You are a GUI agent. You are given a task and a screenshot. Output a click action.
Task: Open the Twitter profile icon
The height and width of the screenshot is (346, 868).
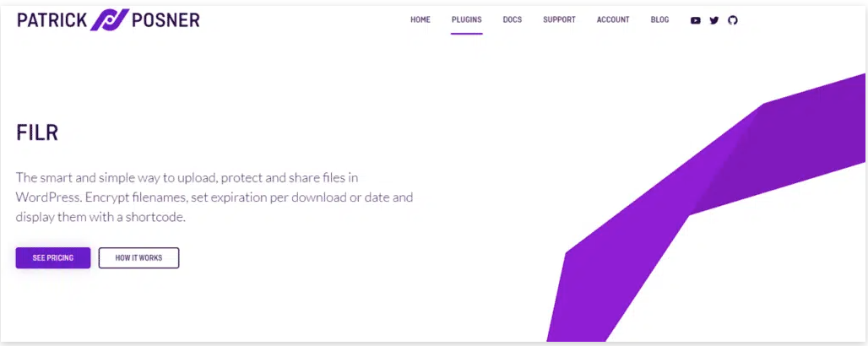714,20
